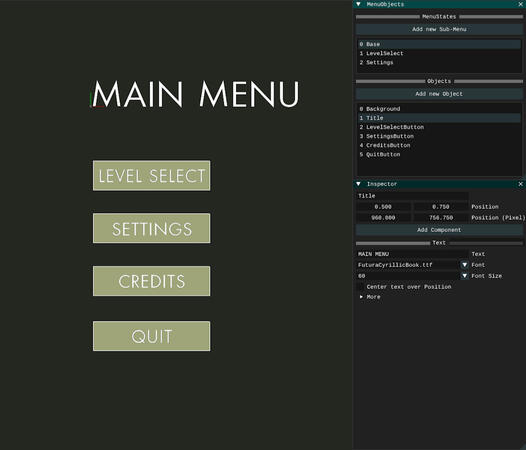
Task: Collapse the MenuObjects panel triangle
Action: pos(359,4)
